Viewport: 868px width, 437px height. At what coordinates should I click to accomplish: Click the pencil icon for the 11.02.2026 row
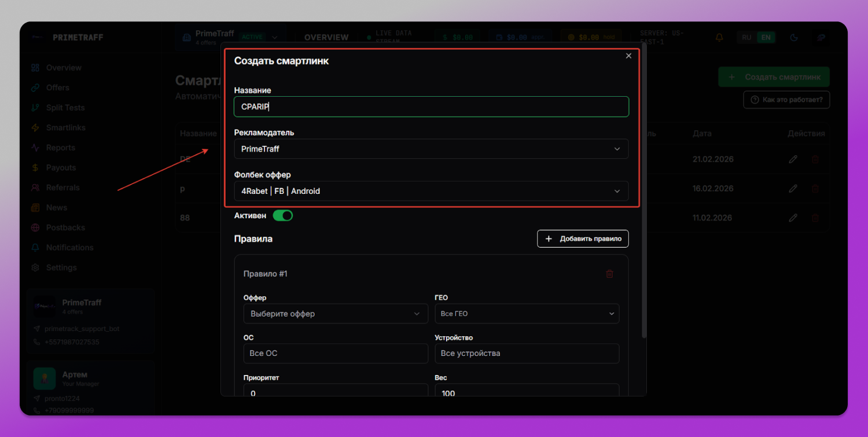793,218
